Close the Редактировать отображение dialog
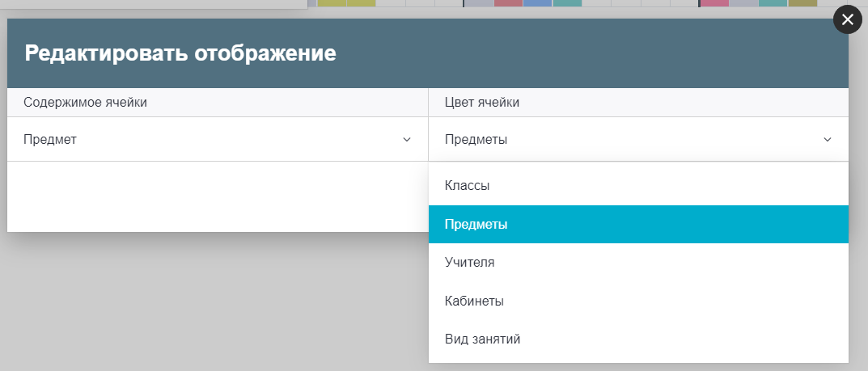868x371 pixels. (848, 20)
